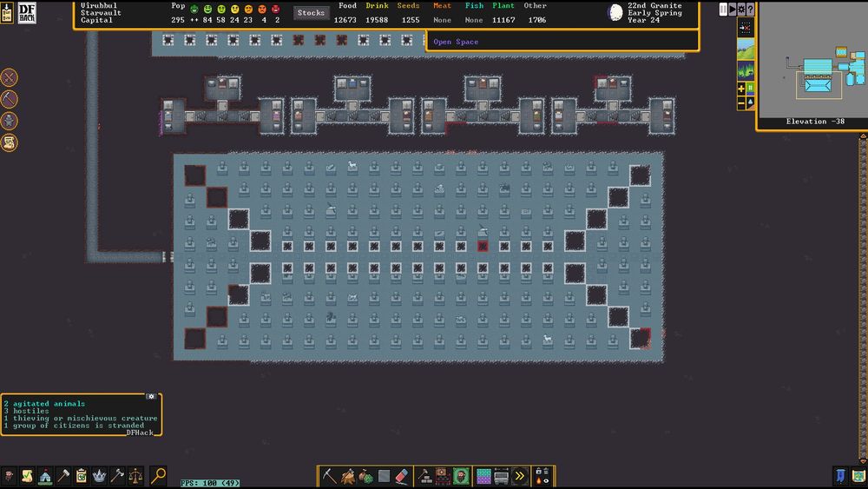The image size is (868, 489).
Task: Open the tasks scroll icon
Action: pos(27,476)
